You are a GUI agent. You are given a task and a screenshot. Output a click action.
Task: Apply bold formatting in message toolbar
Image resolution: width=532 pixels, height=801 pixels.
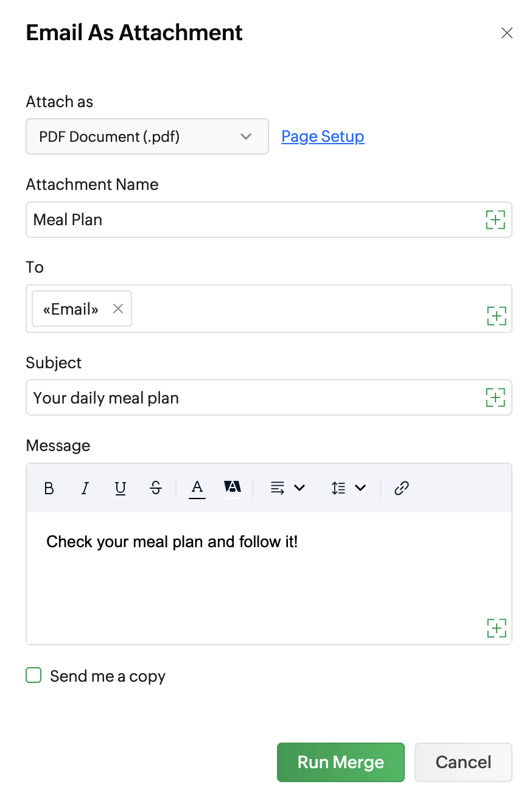(x=49, y=488)
